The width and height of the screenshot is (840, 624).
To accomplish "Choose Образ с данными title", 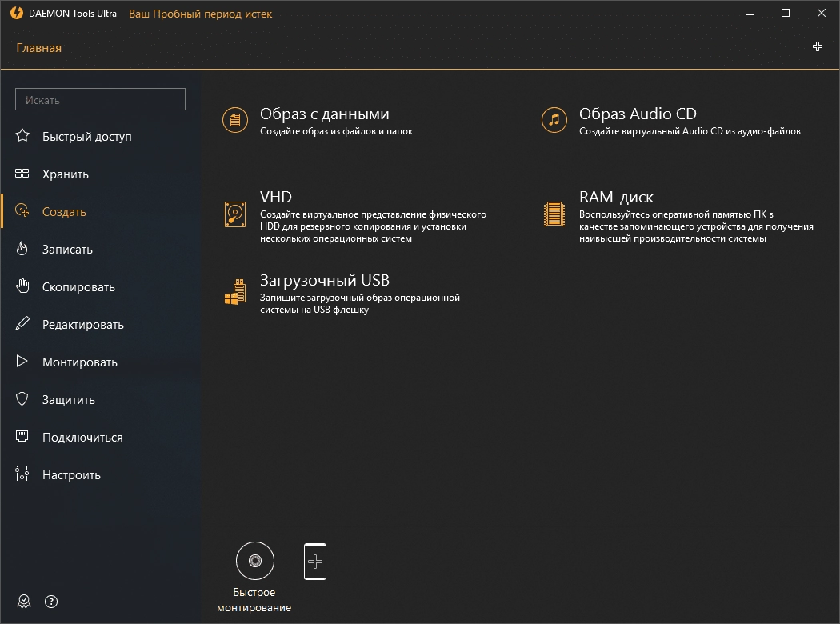I will point(325,114).
